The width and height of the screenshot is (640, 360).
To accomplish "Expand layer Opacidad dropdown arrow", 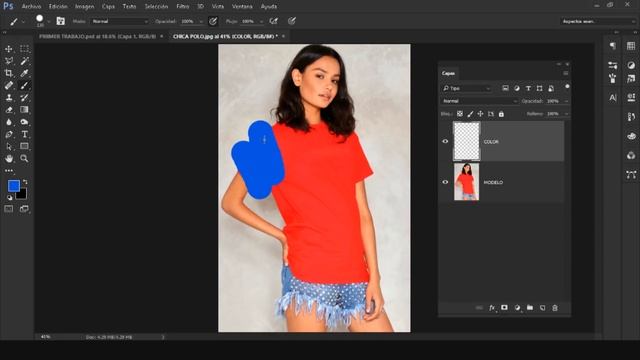I will tap(566, 101).
